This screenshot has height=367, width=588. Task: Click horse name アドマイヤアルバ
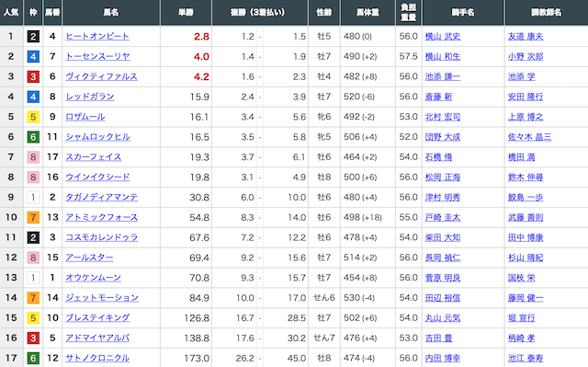click(97, 338)
